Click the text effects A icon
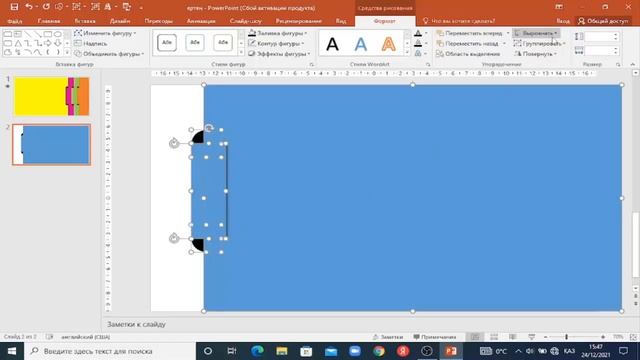Image resolution: width=640 pixels, height=360 pixels. (x=418, y=53)
